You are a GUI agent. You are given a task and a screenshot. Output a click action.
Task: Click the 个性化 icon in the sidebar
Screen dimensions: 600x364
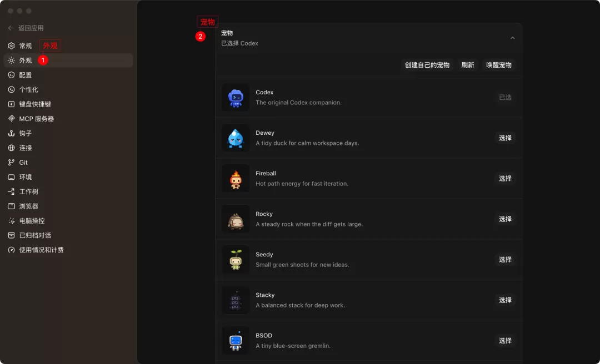point(12,89)
